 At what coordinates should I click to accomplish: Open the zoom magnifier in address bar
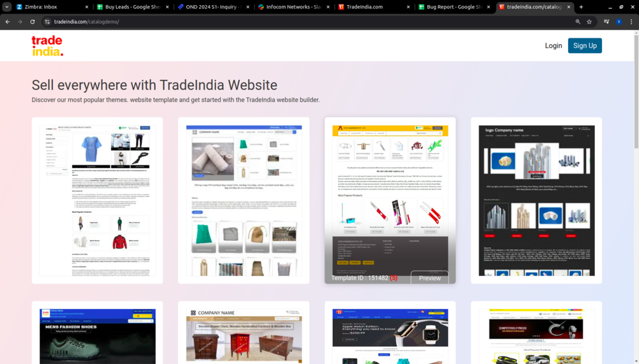pos(578,22)
